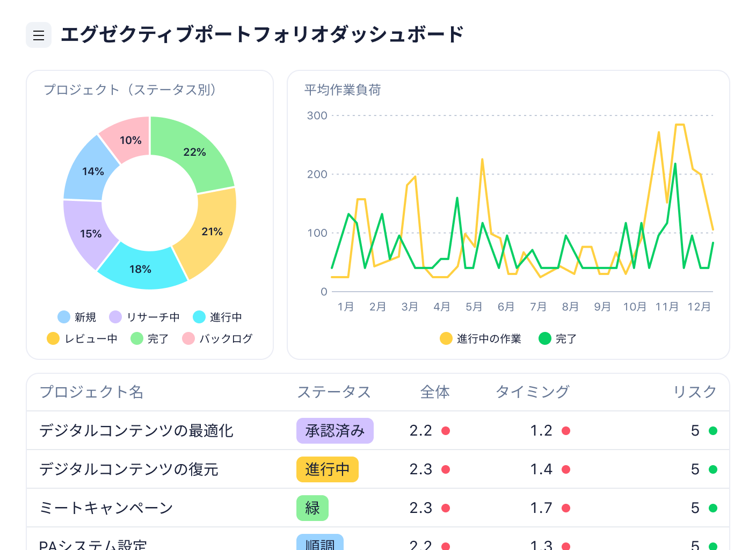Toggle the リサーチ中 legend item

144,317
